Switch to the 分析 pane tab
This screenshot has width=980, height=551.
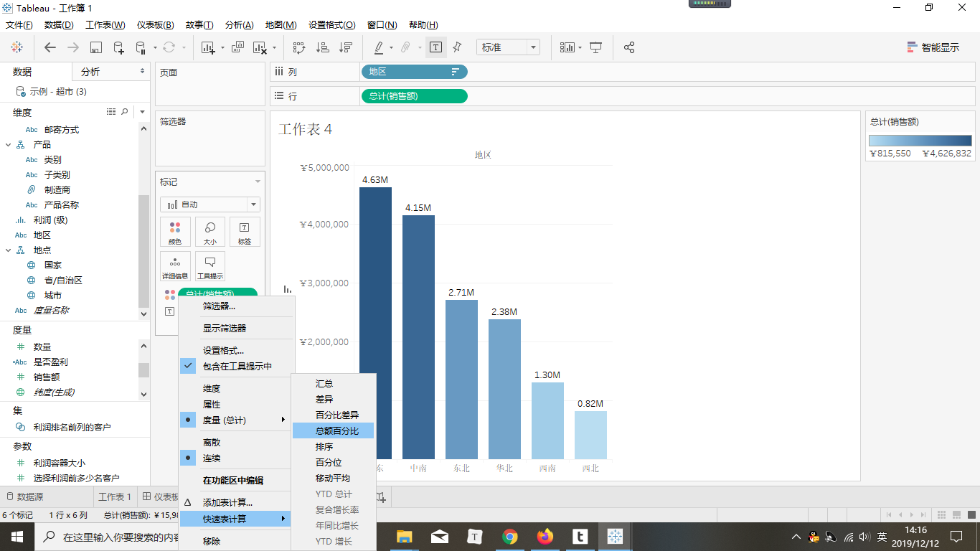90,72
